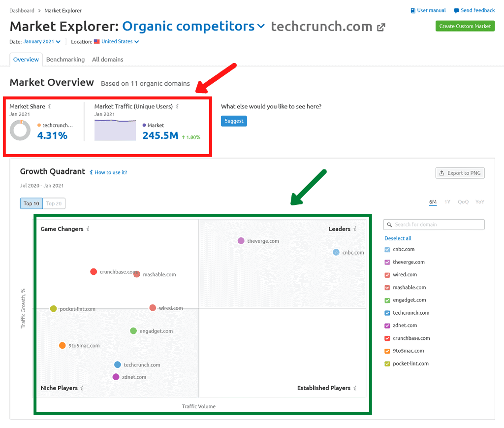Viewport: 504px width, 428px height.
Task: Select the 6M time range
Action: click(x=433, y=202)
